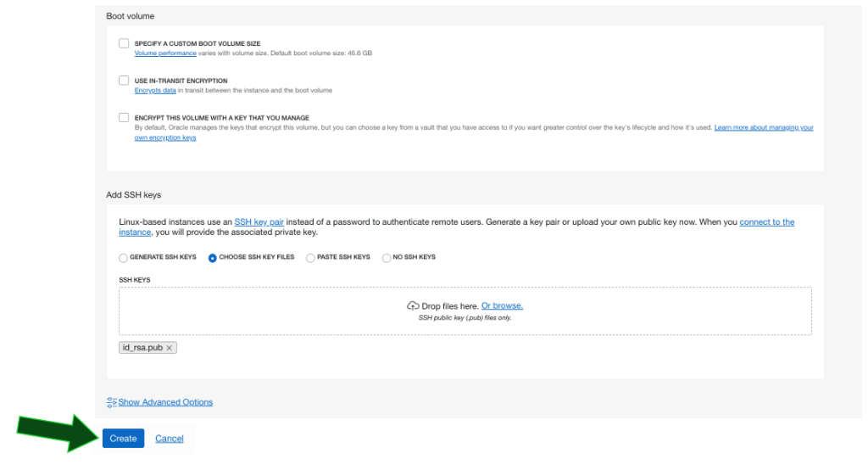
Task: Open Learn more about managing encryption keys link
Action: coord(763,127)
